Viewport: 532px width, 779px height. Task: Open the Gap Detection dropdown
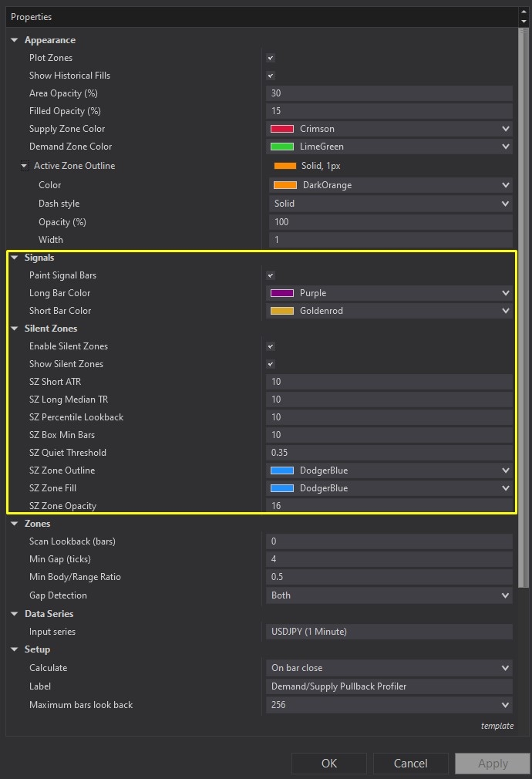click(x=507, y=595)
